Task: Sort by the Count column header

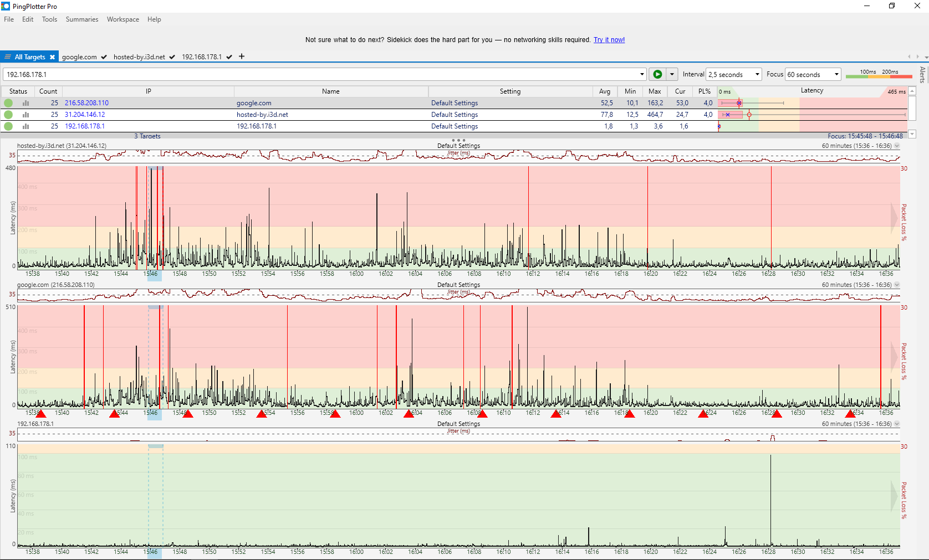Action: [48, 91]
